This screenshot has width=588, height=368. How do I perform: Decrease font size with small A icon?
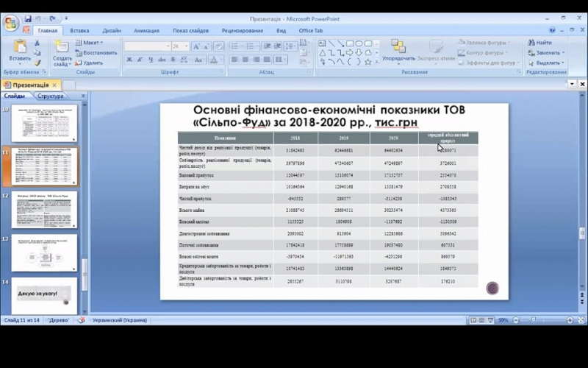coord(207,46)
